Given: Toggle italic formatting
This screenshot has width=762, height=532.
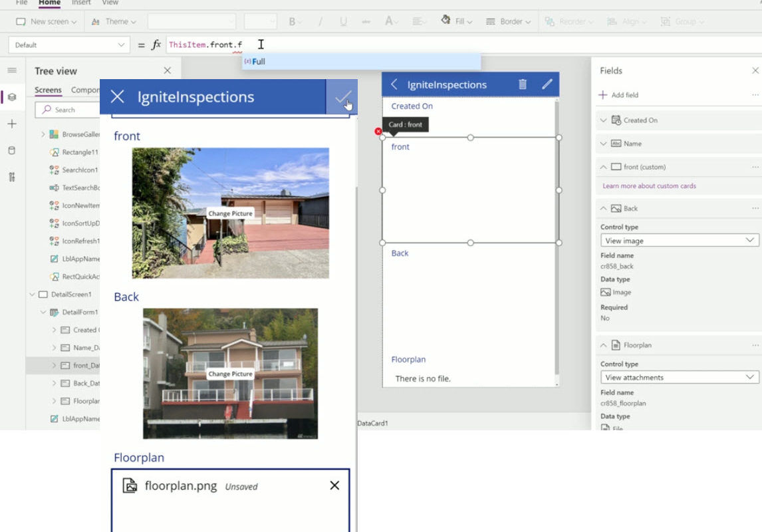Looking at the screenshot, I should point(320,21).
